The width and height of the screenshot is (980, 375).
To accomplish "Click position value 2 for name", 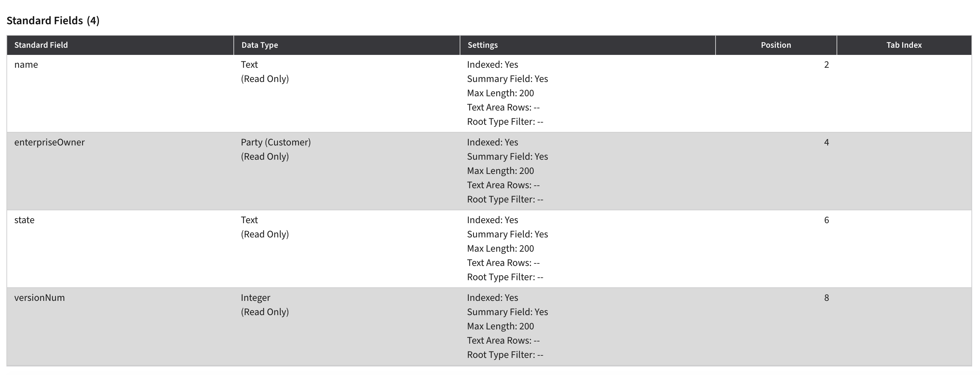I will pos(826,65).
